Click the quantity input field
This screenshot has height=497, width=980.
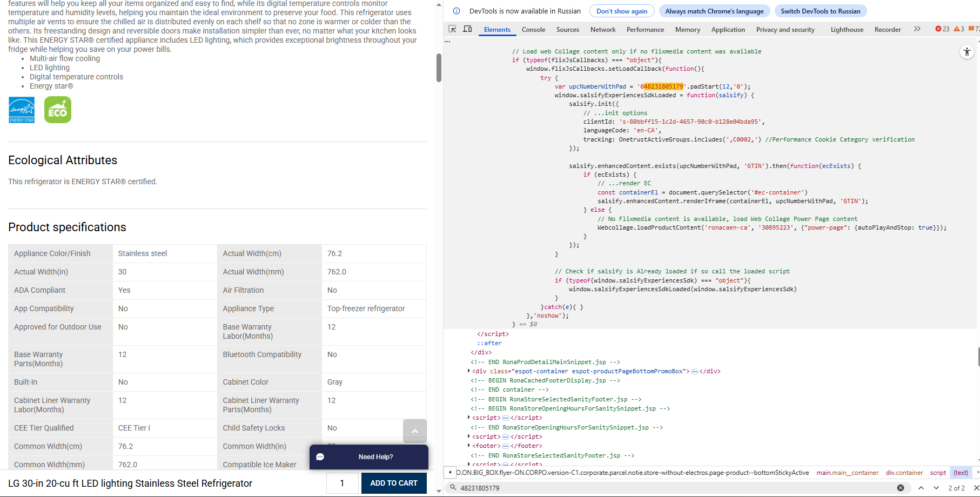coord(342,483)
